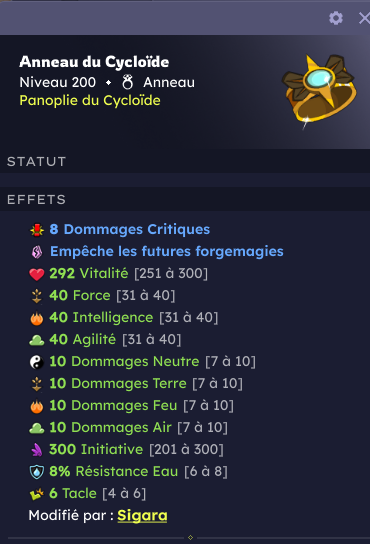Click the Force stat icon
This screenshot has width=370, height=544.
point(37,296)
